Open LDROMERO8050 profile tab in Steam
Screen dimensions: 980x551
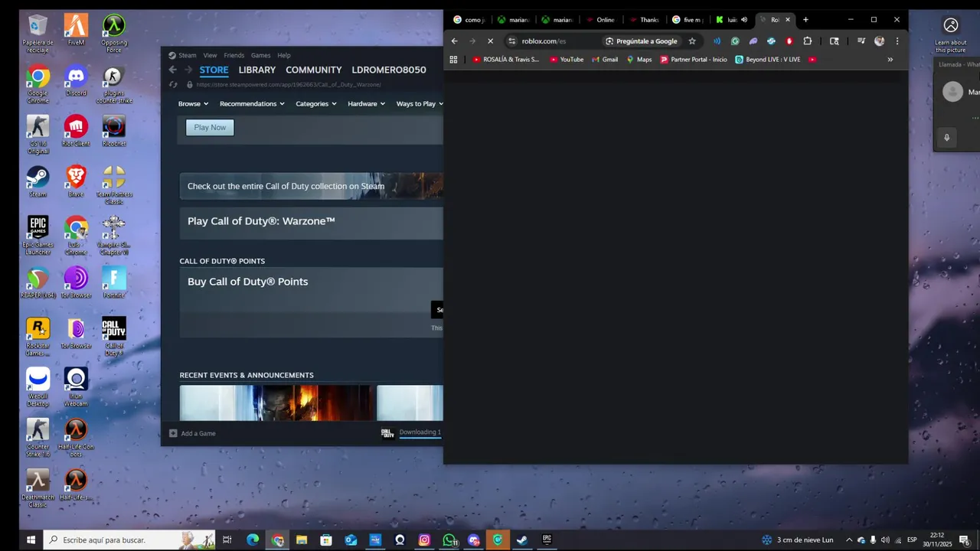[x=389, y=70]
